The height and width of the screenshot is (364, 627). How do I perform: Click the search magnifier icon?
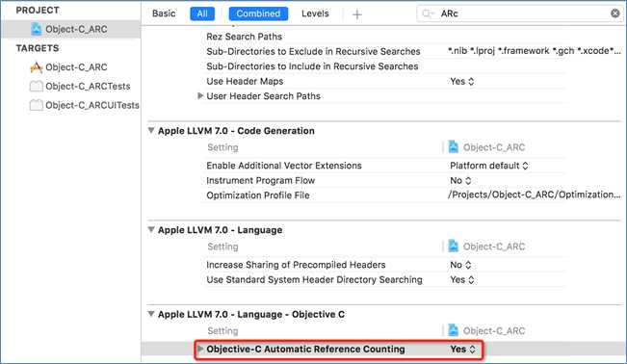[428, 13]
